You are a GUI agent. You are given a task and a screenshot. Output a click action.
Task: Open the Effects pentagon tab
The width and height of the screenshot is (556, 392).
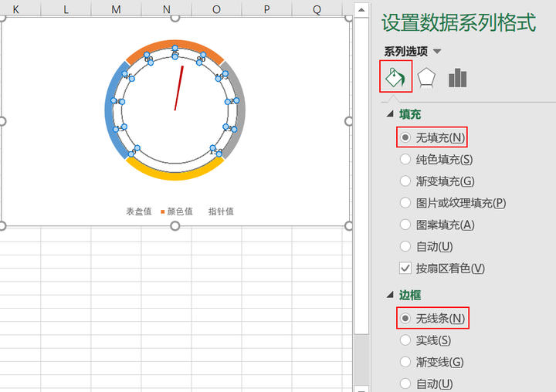[x=426, y=77]
